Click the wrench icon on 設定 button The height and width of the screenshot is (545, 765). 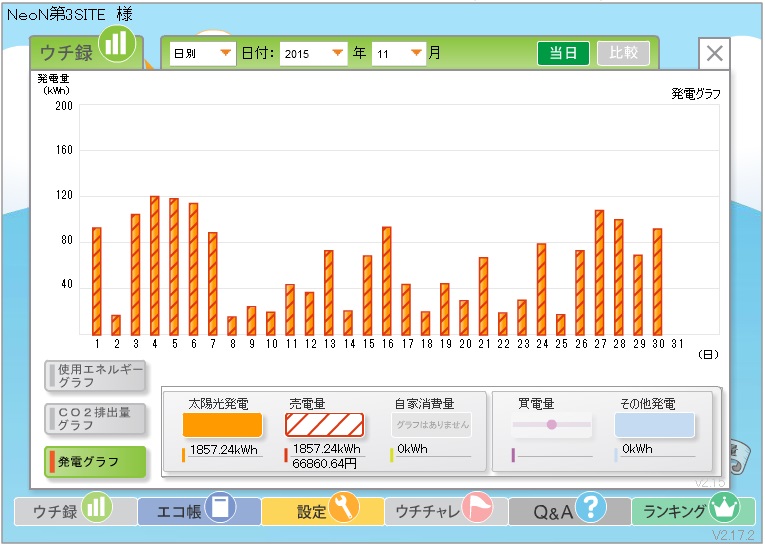[344, 507]
